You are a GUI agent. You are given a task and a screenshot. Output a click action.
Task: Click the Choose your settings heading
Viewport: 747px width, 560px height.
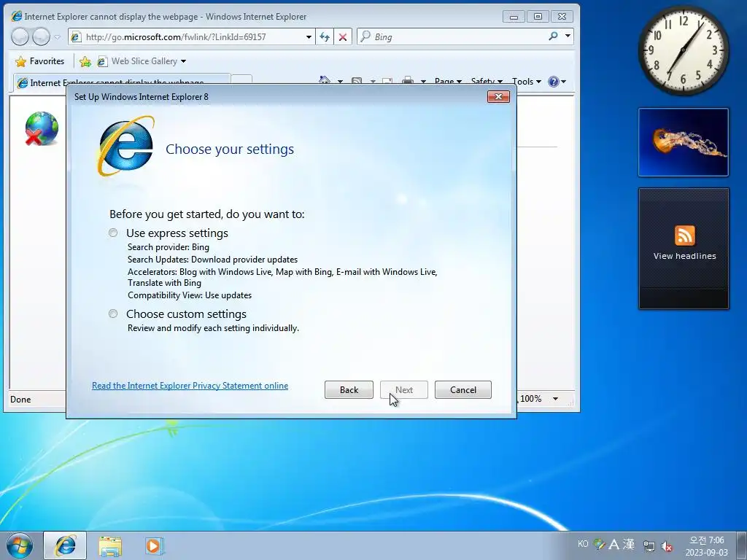tap(230, 149)
